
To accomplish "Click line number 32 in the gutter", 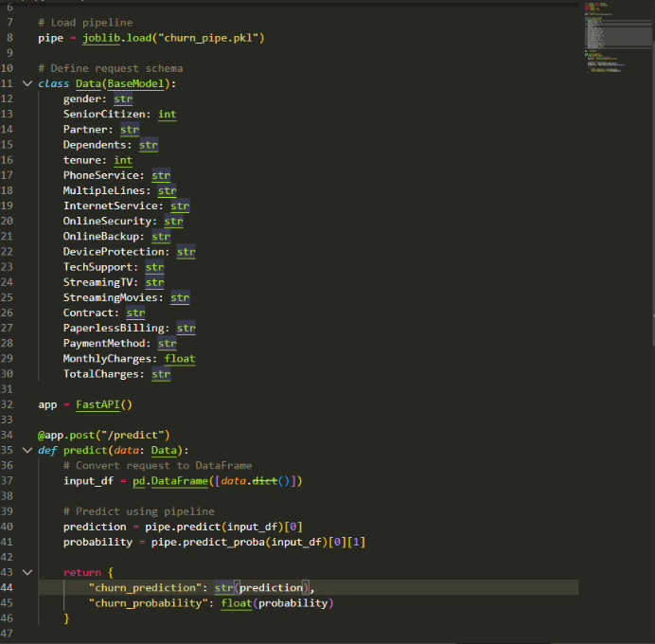I will (8, 404).
